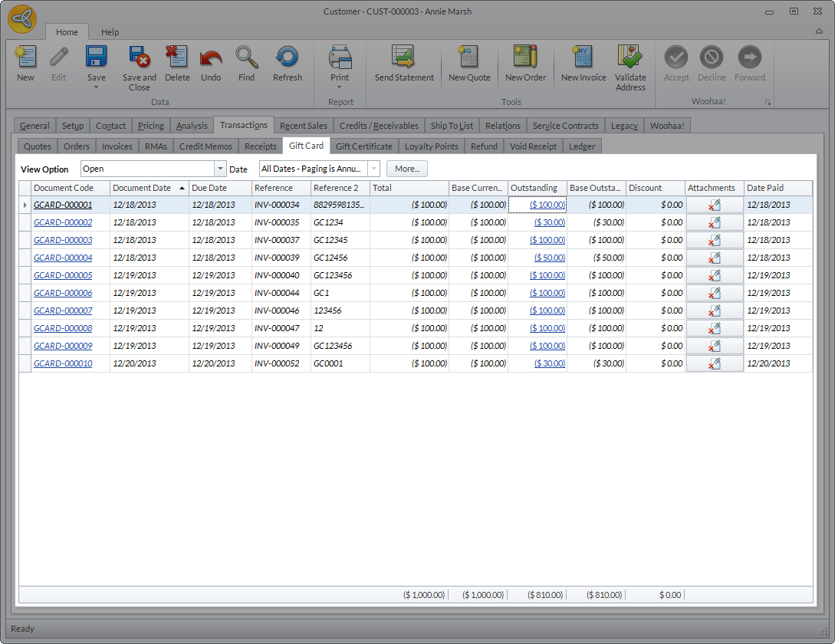Click the New Invoice icon
835x644 pixels.
pyautogui.click(x=584, y=59)
